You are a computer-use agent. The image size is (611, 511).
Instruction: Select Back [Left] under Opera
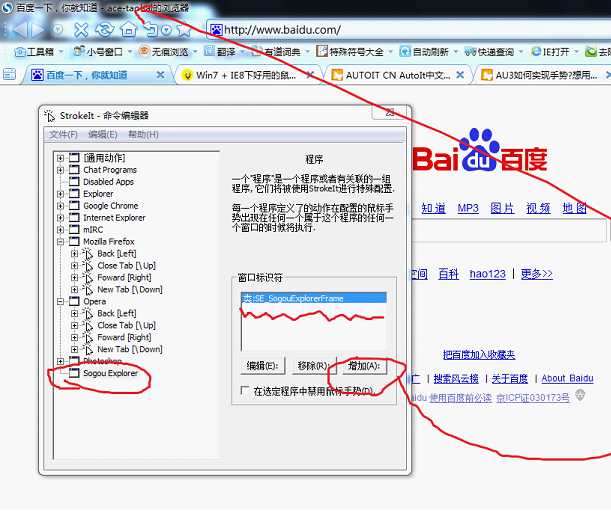(x=117, y=313)
